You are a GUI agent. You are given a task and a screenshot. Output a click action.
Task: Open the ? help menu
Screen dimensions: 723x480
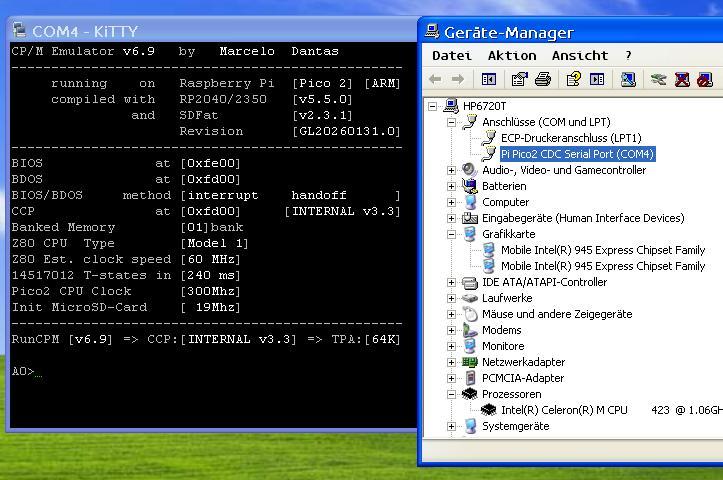click(x=628, y=55)
